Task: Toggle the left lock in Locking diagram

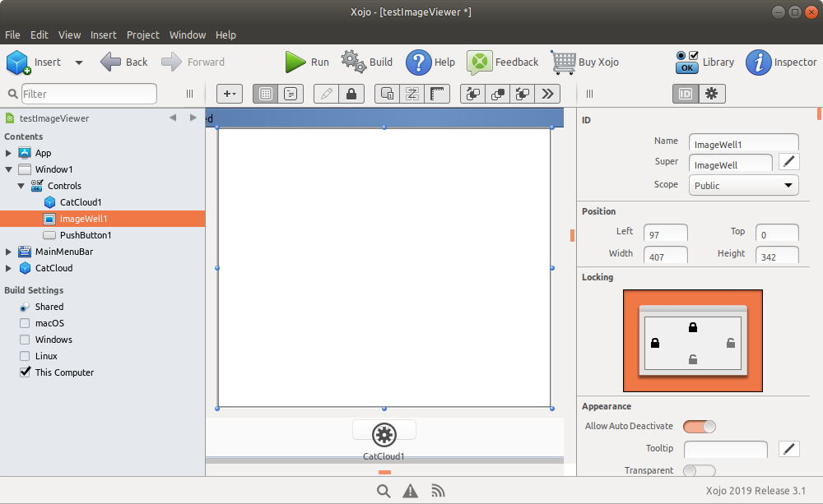Action: [x=655, y=343]
